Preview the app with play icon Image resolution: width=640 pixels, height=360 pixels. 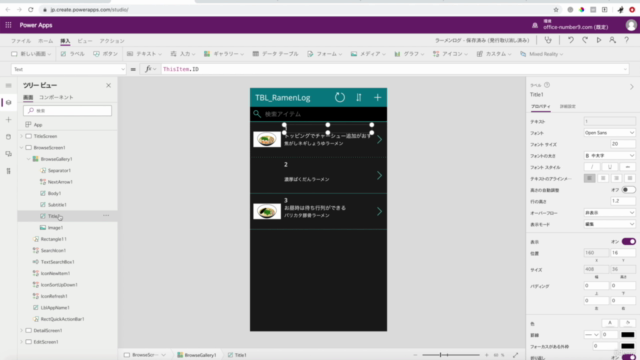coord(599,40)
